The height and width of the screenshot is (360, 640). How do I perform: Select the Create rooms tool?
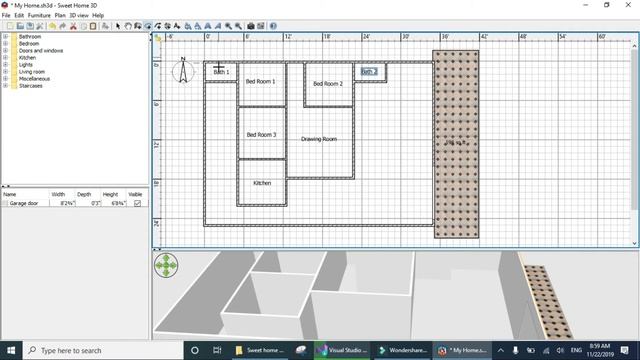tap(148, 26)
